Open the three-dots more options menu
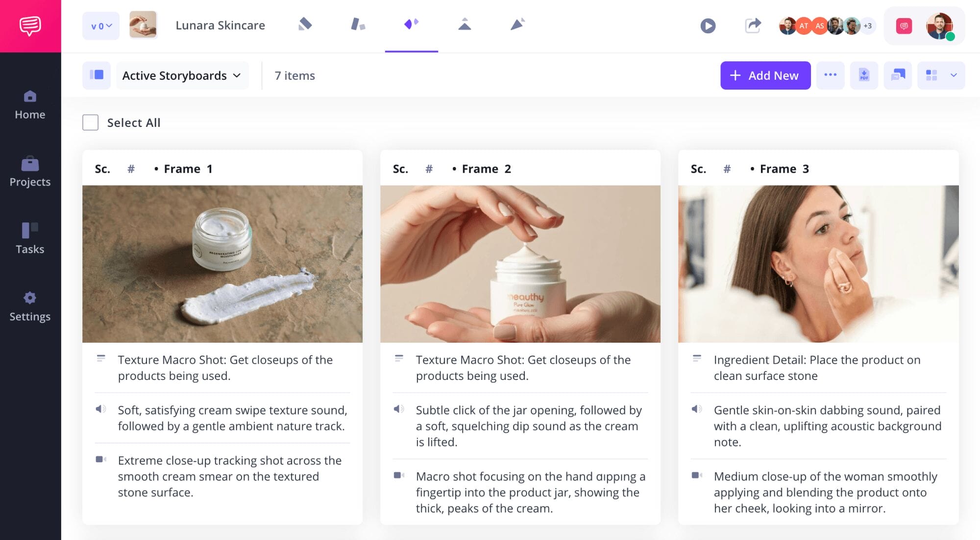The width and height of the screenshot is (980, 540). coord(831,75)
